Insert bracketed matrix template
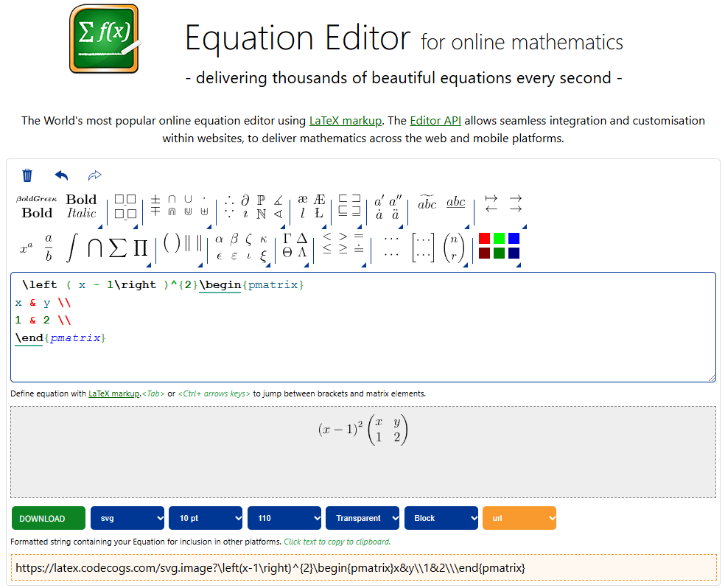 [x=423, y=248]
